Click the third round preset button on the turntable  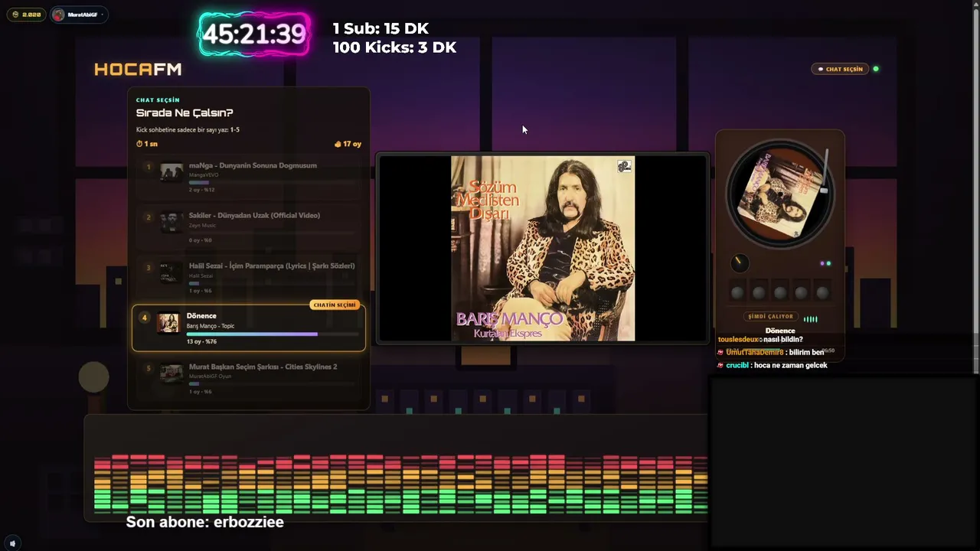tap(780, 293)
